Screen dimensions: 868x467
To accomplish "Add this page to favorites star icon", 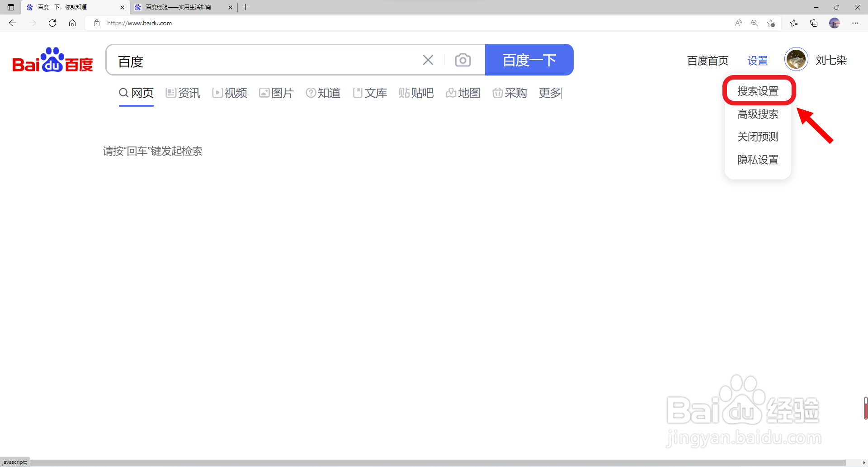I will coord(771,23).
